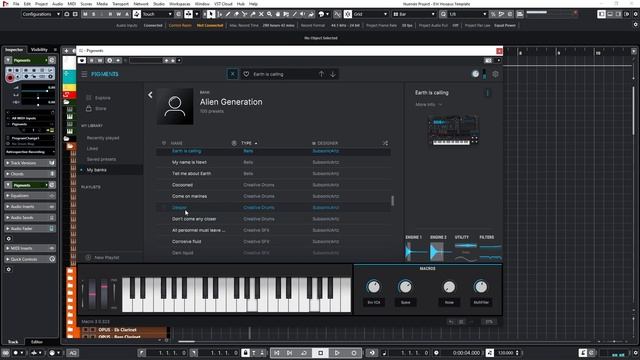The height and width of the screenshot is (360, 640).
Task: Toggle the left zone visibility button
Action: (602, 14)
